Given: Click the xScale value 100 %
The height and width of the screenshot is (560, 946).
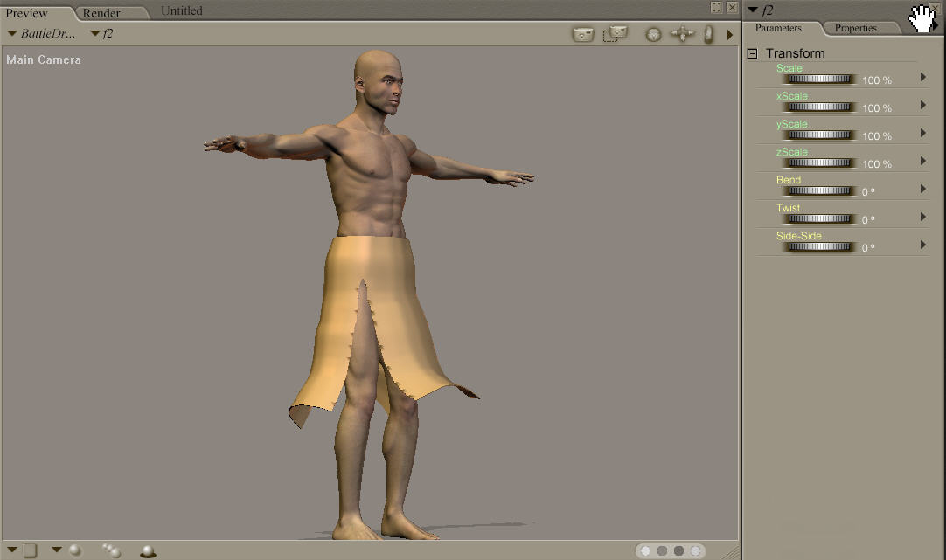Looking at the screenshot, I should [x=877, y=108].
